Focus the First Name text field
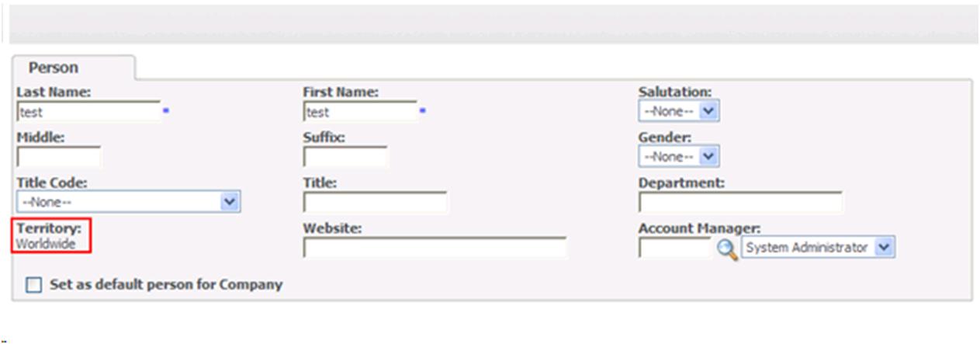Screen dimensions: 980x344 pos(360,112)
